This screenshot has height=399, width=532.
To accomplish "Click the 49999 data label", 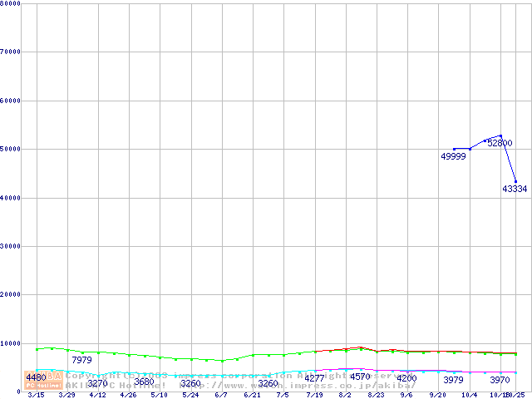I will [453, 156].
